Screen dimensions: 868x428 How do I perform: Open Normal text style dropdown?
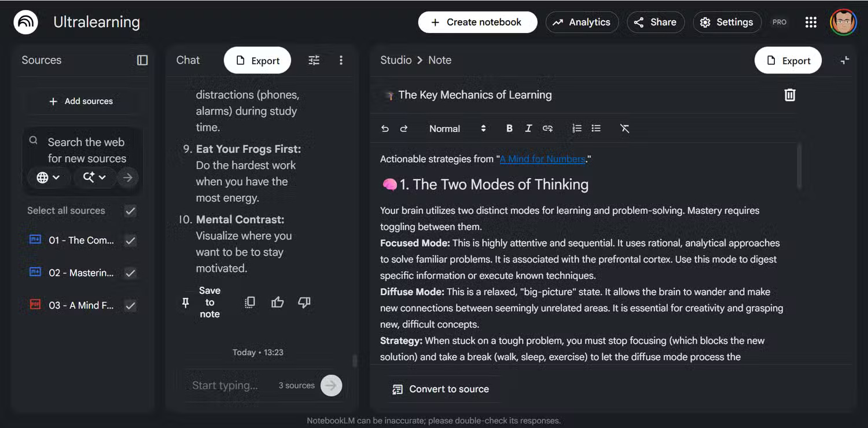pyautogui.click(x=457, y=128)
